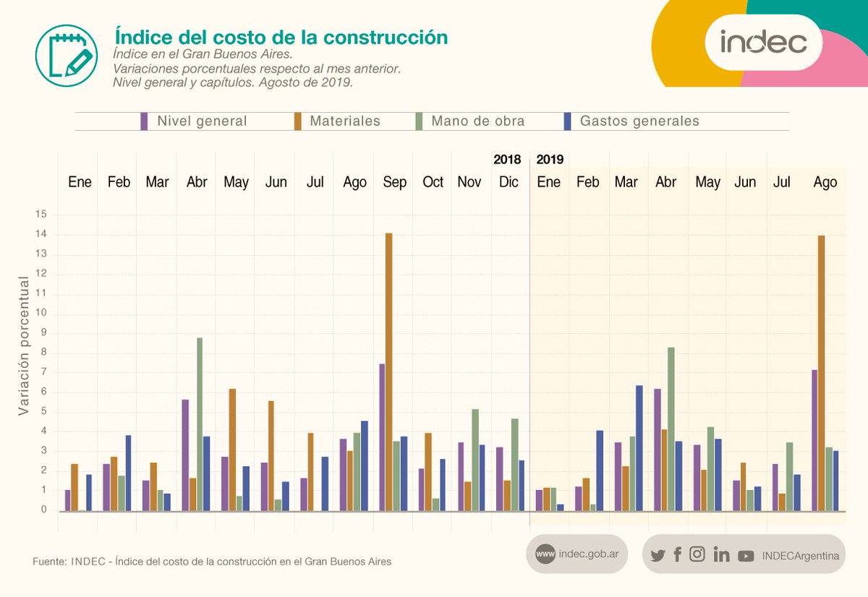Click the Oct month label
Viewport: 868px width, 597px height.
pyautogui.click(x=433, y=182)
